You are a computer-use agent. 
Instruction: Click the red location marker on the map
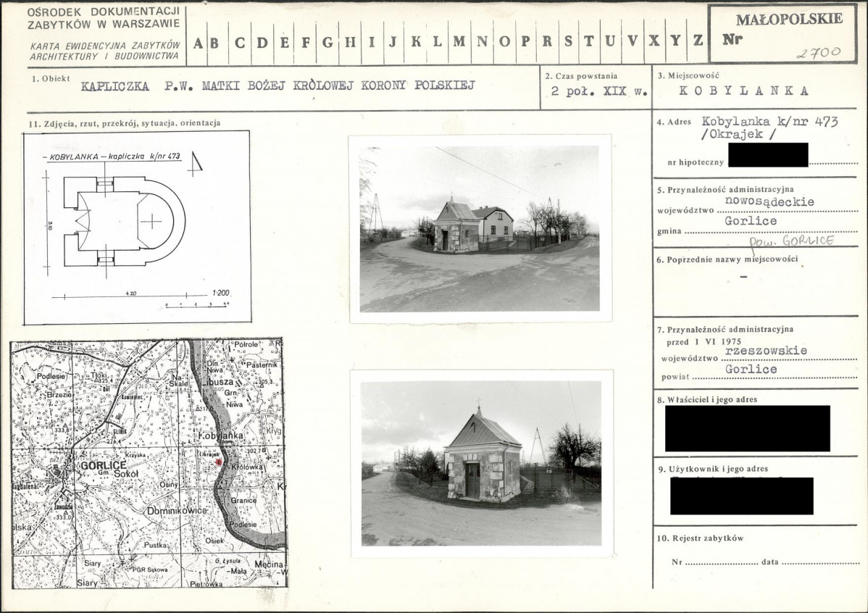pos(219,462)
